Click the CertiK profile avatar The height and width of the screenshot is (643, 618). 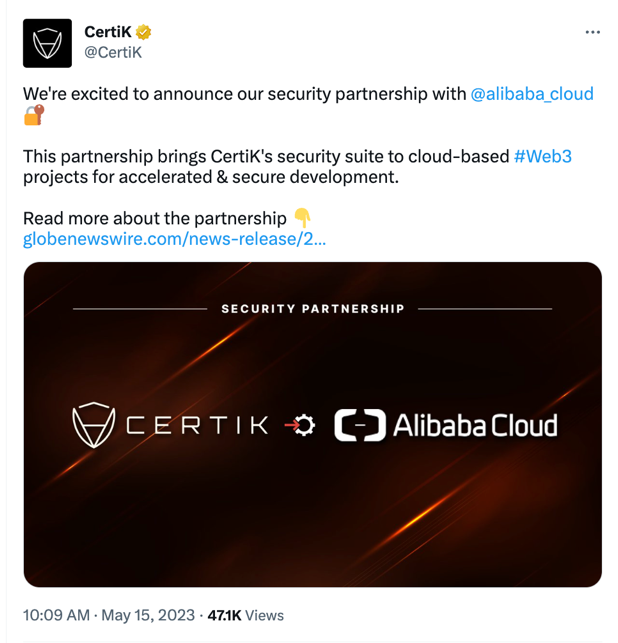coord(47,43)
